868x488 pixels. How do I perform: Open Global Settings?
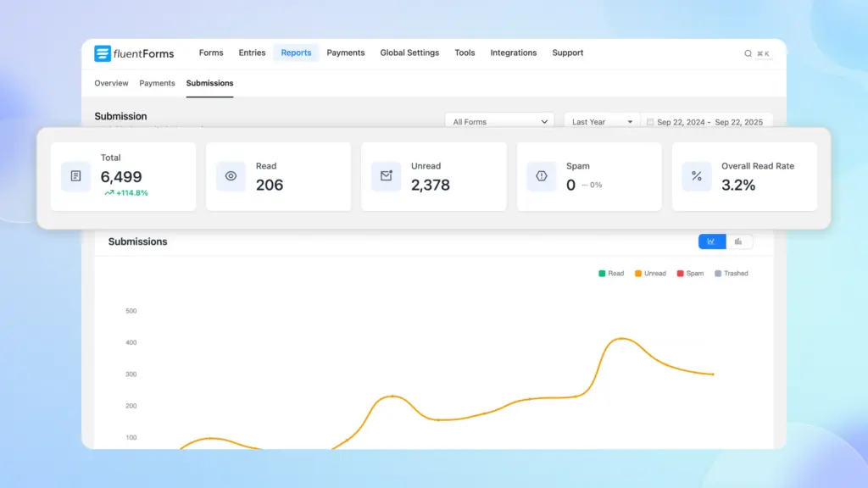(x=409, y=53)
